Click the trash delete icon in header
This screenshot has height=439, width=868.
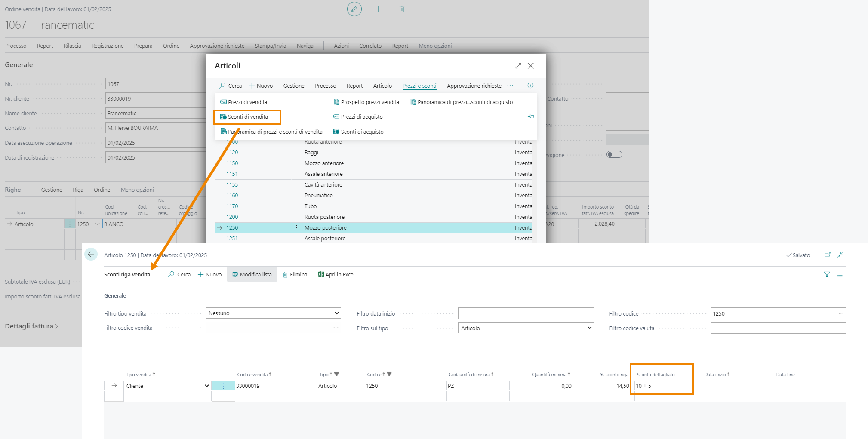402,9
